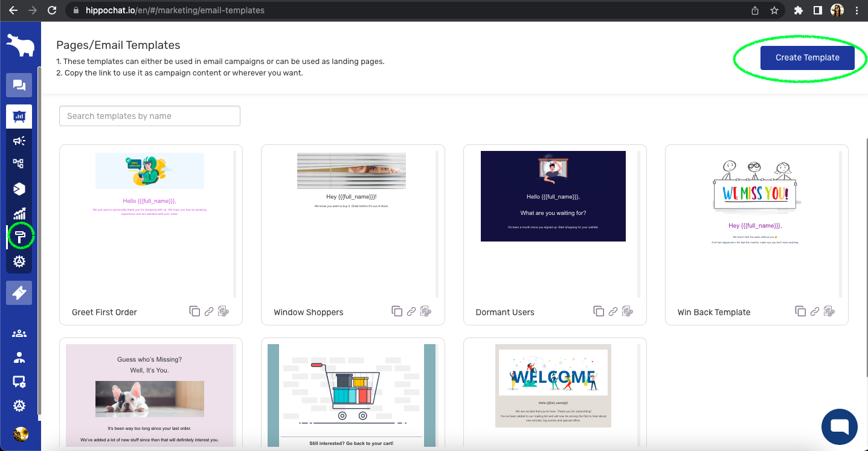Open the workflow diagram sidebar icon

pos(19,164)
